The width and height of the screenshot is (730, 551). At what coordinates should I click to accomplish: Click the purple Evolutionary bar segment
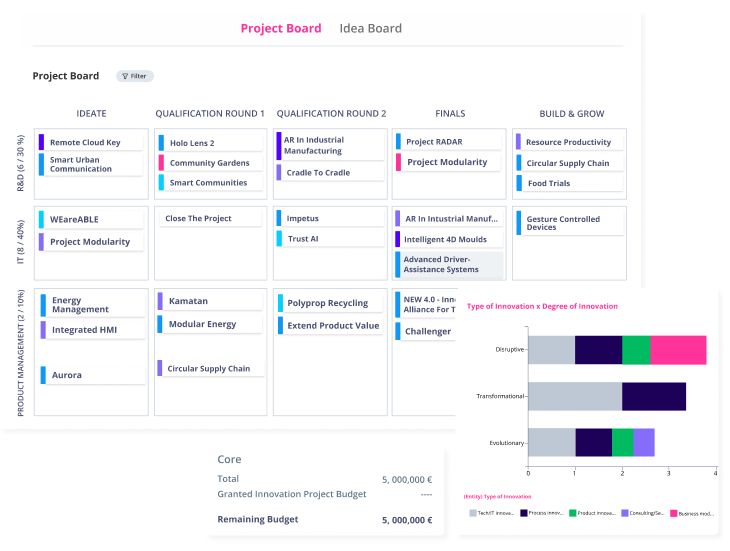coord(644,442)
